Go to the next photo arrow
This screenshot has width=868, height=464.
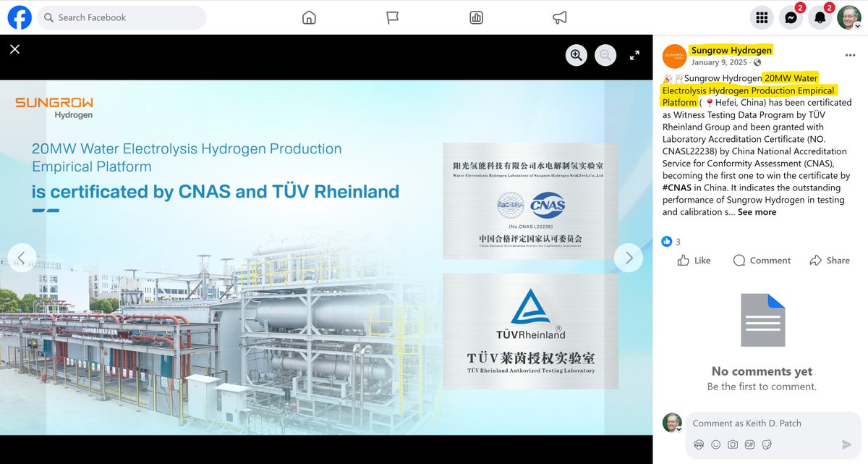tap(629, 258)
